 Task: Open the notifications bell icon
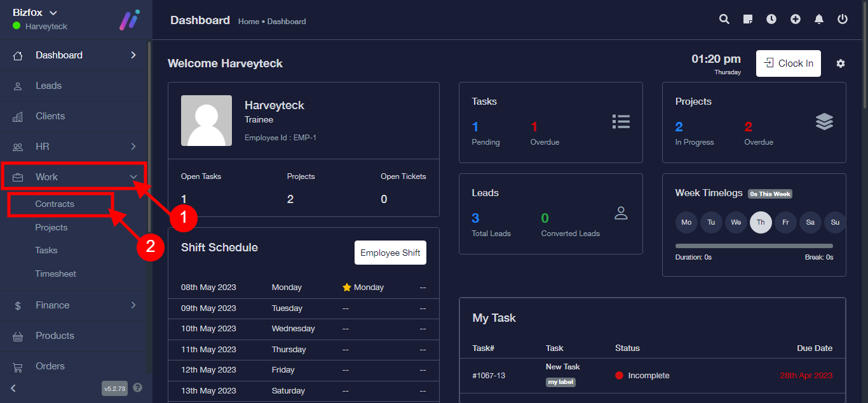(x=819, y=20)
